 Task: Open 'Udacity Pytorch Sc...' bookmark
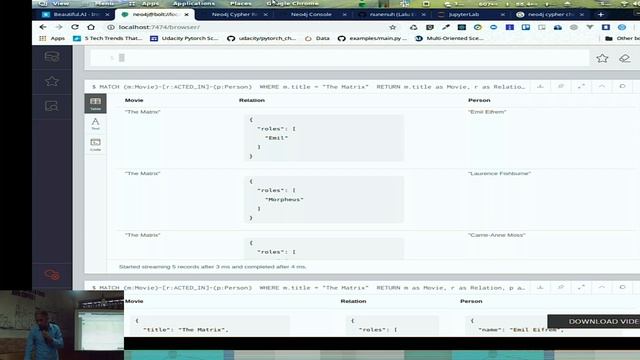(184, 38)
